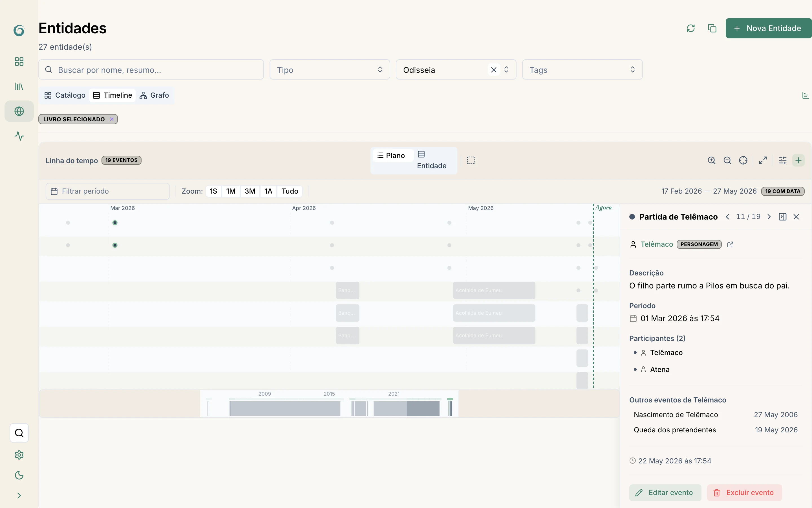Open settings gear in sidebar
Viewport: 812px width, 508px height.
[19, 455]
